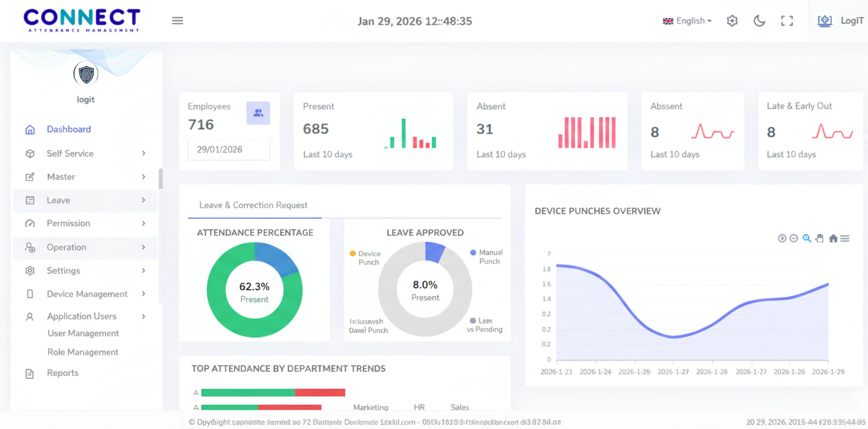Select the Master menu label
The width and height of the screenshot is (868, 429).
click(x=61, y=177)
